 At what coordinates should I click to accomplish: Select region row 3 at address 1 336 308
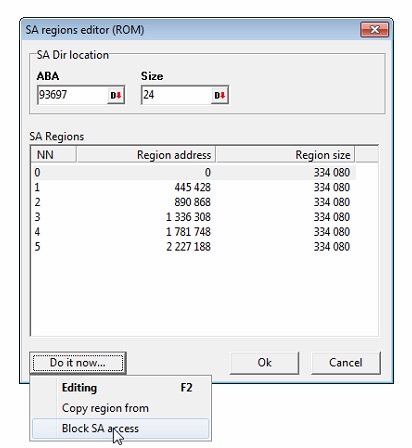(x=194, y=217)
